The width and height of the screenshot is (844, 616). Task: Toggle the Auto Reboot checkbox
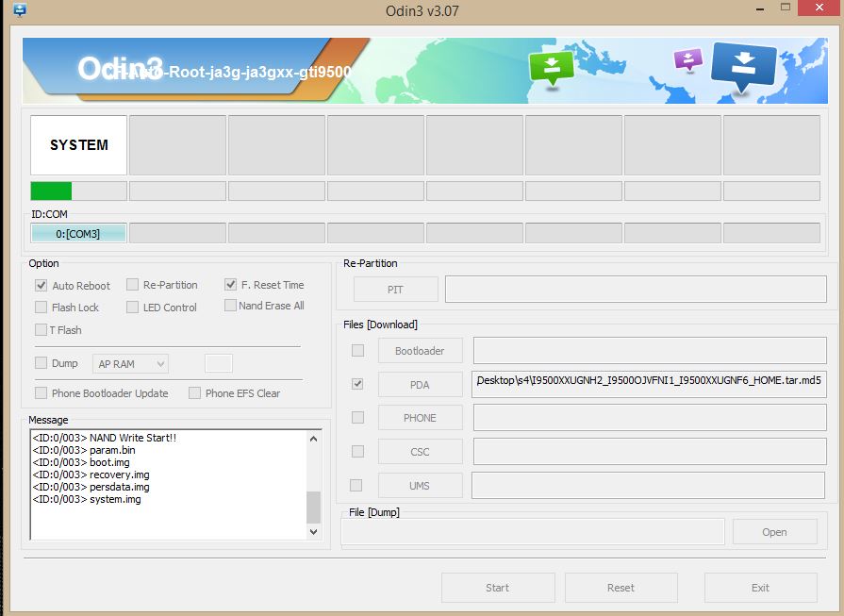[41, 286]
